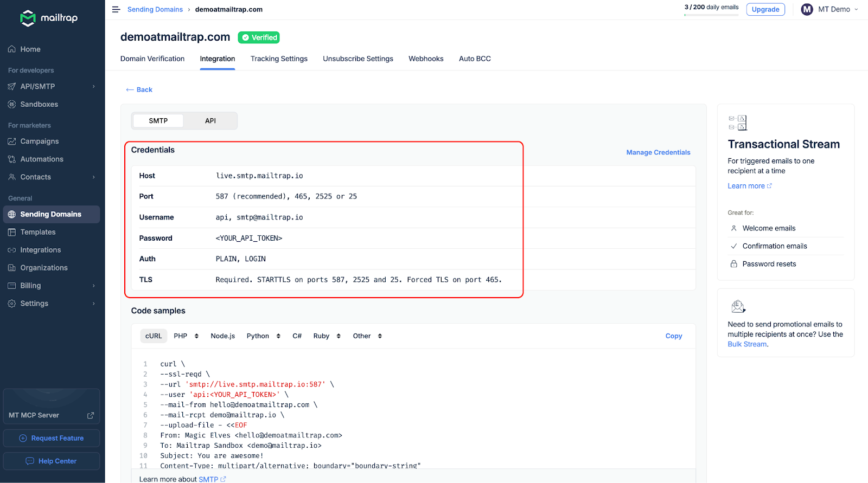Image resolution: width=868 pixels, height=483 pixels.
Task: Click the Sending Domains breadcrumb link
Action: 155,9
